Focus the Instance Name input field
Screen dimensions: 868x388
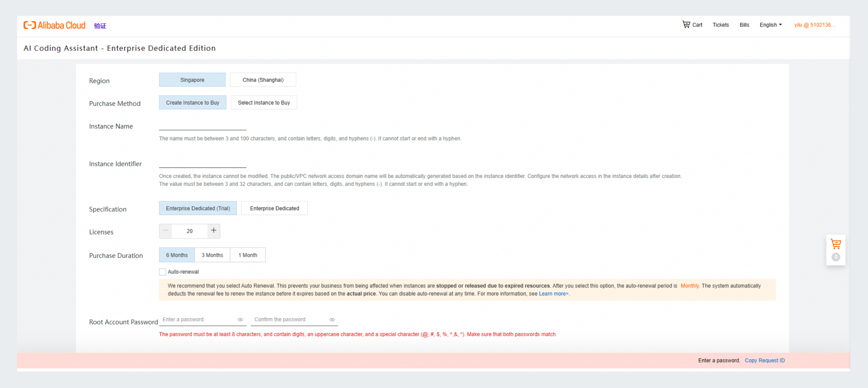coord(203,126)
